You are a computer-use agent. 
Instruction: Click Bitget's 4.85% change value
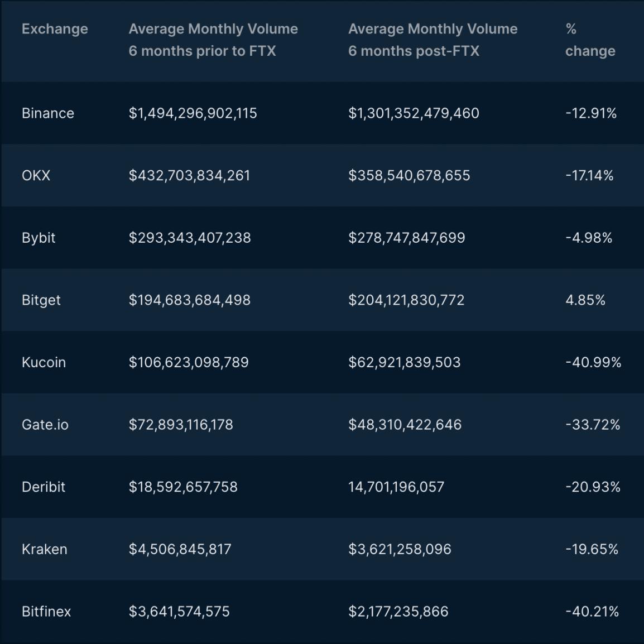[x=585, y=300]
